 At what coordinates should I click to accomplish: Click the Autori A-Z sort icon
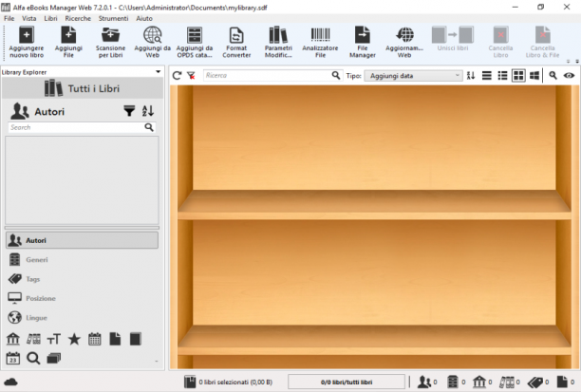tap(148, 111)
